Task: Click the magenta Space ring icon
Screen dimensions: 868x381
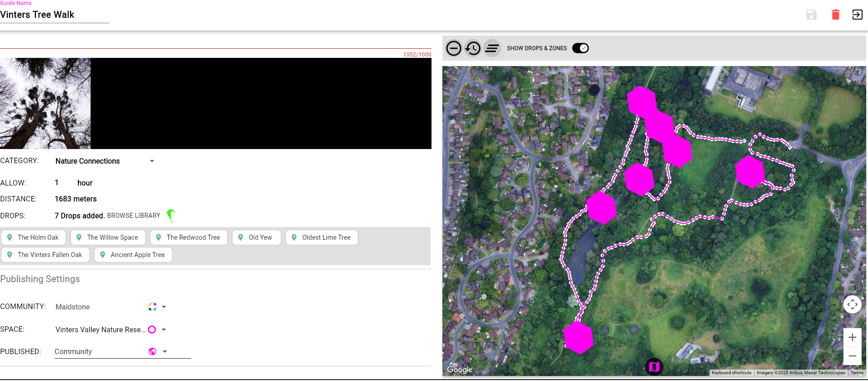Action: coord(152,330)
